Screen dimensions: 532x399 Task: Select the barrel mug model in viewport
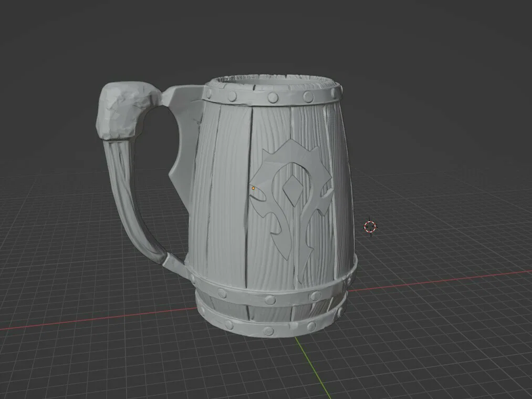pyautogui.click(x=226, y=206)
